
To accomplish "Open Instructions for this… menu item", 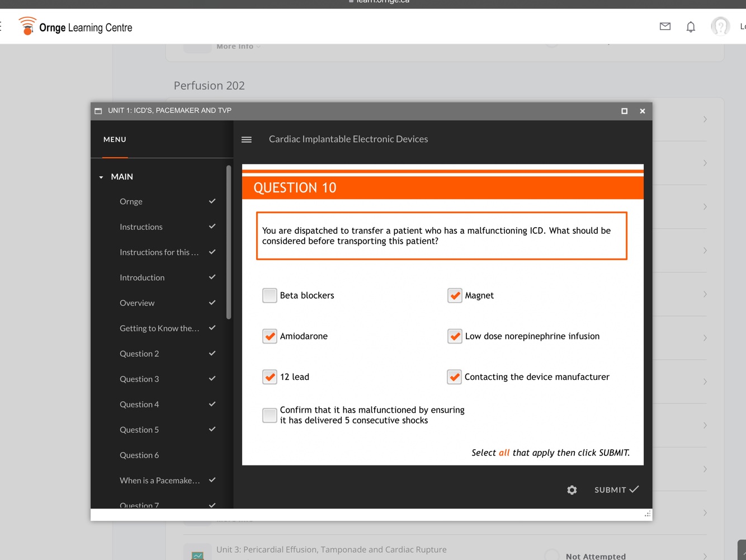I will pos(162,252).
